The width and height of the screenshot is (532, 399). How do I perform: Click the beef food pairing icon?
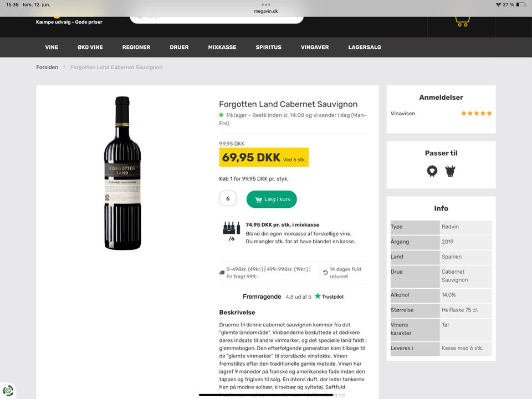[450, 171]
